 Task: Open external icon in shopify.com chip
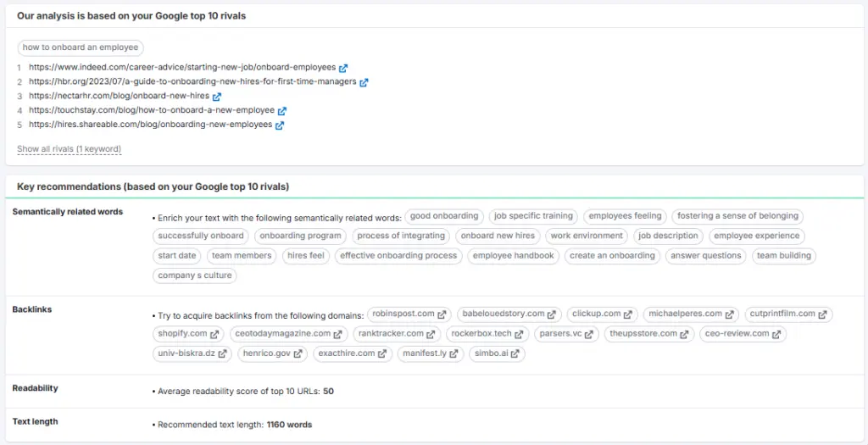click(214, 334)
